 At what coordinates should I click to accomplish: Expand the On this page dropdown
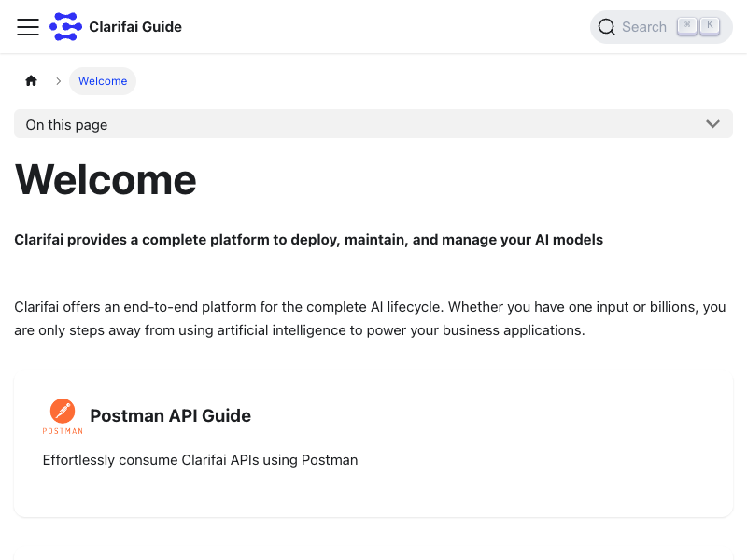point(373,124)
